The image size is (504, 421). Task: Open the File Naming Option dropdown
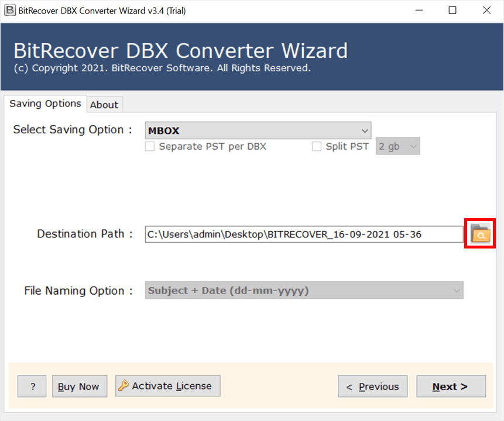[304, 291]
